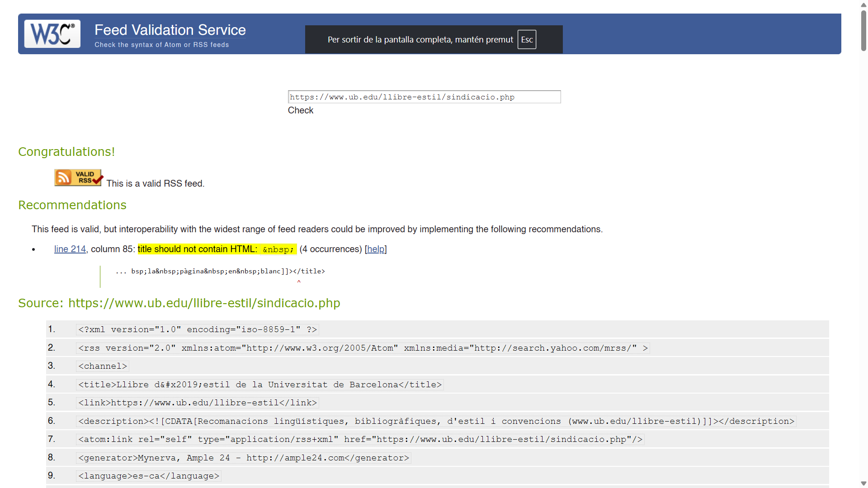
Task: Click the W3C logo icon
Action: click(52, 34)
